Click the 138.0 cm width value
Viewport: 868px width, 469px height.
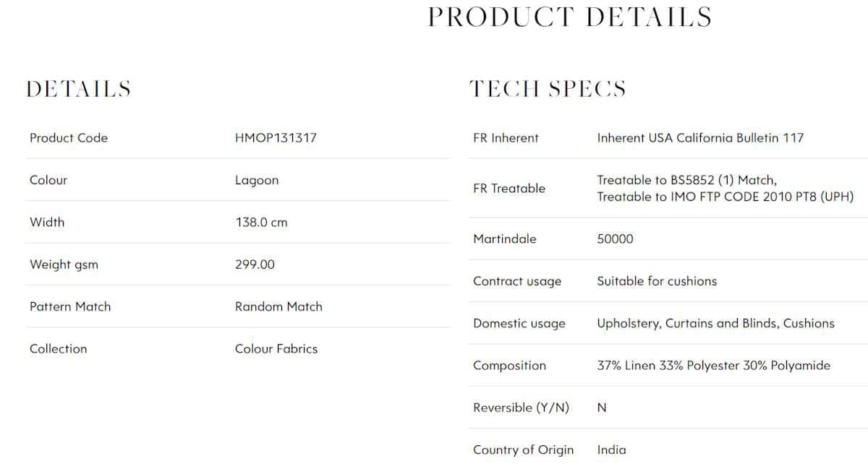pyautogui.click(x=261, y=222)
